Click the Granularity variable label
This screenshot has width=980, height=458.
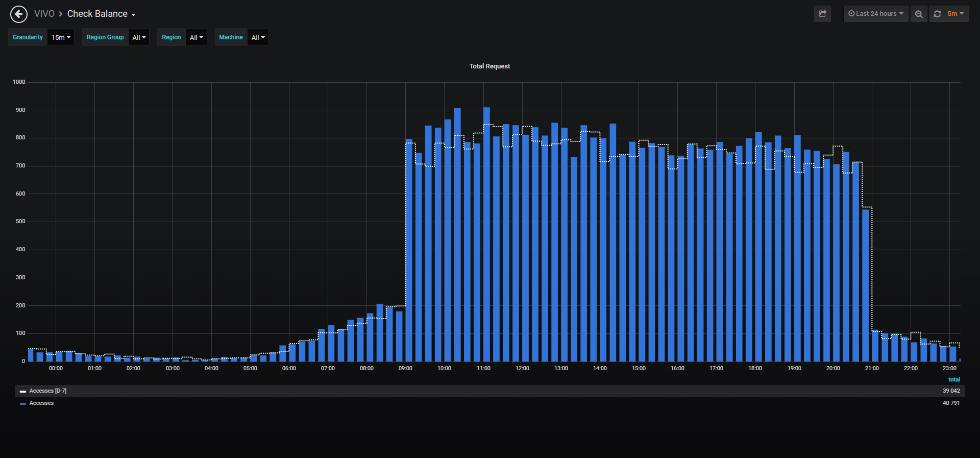(28, 37)
